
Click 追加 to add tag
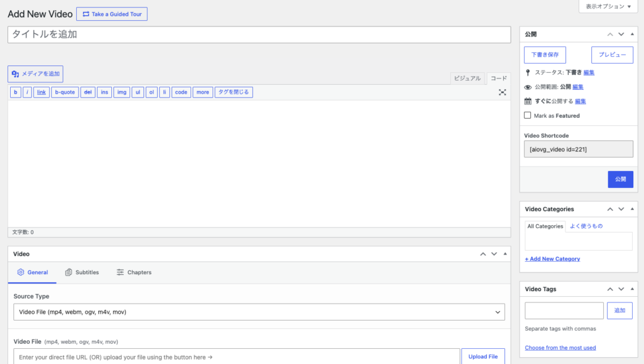coord(619,311)
